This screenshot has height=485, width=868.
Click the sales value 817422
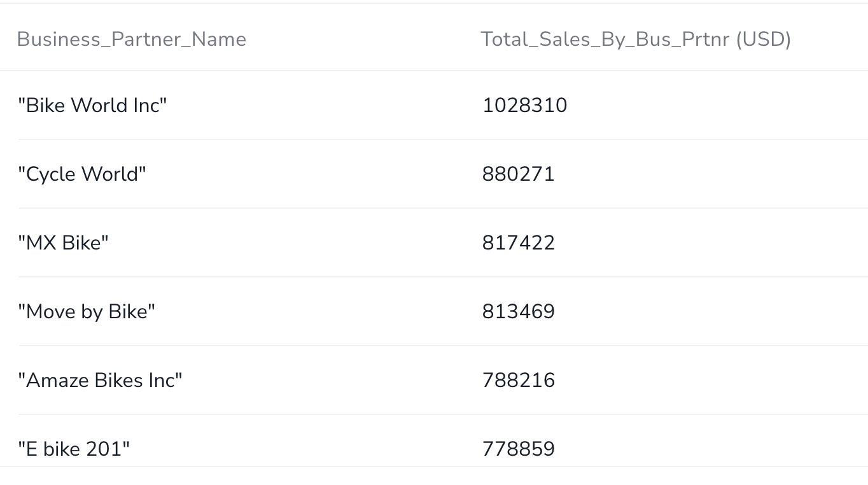pos(519,243)
